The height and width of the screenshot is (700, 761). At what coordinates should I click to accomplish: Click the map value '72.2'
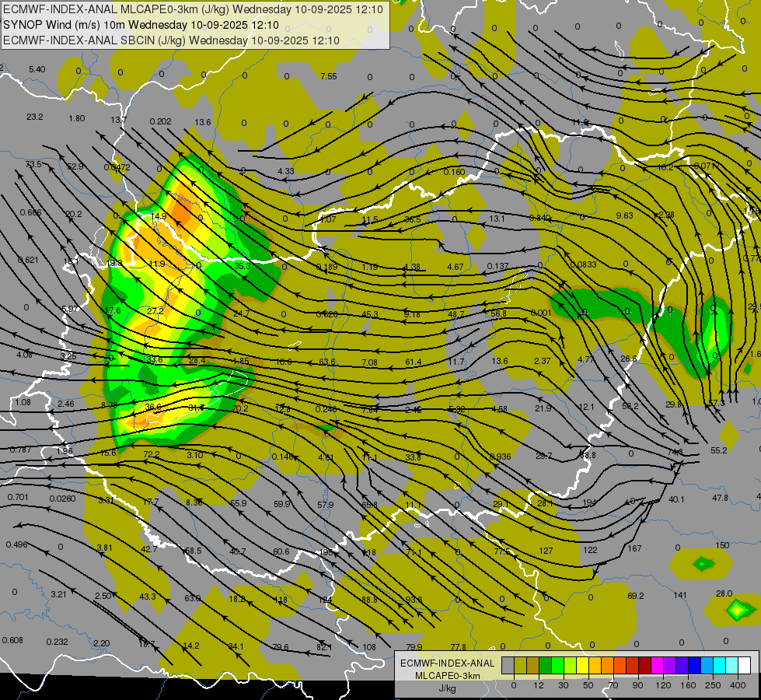tap(152, 455)
